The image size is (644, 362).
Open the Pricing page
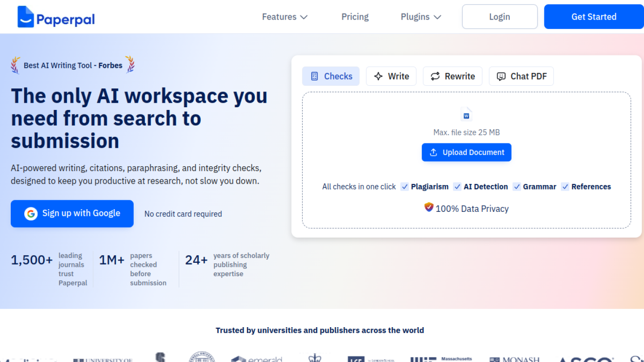pyautogui.click(x=355, y=17)
